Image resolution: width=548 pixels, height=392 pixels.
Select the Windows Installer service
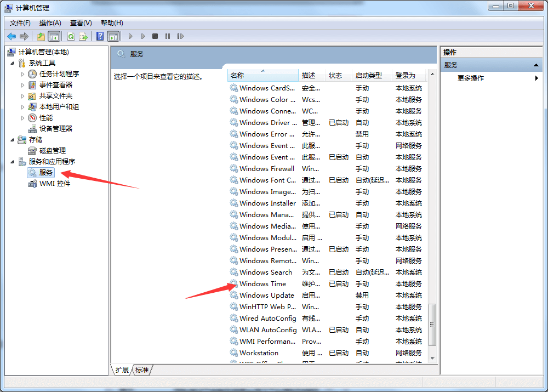[328, 203]
